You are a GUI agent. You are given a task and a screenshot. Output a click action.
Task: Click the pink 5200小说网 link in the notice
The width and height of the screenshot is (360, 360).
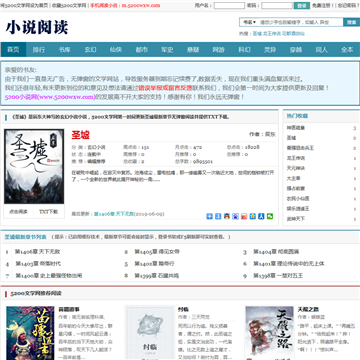click(x=50, y=97)
